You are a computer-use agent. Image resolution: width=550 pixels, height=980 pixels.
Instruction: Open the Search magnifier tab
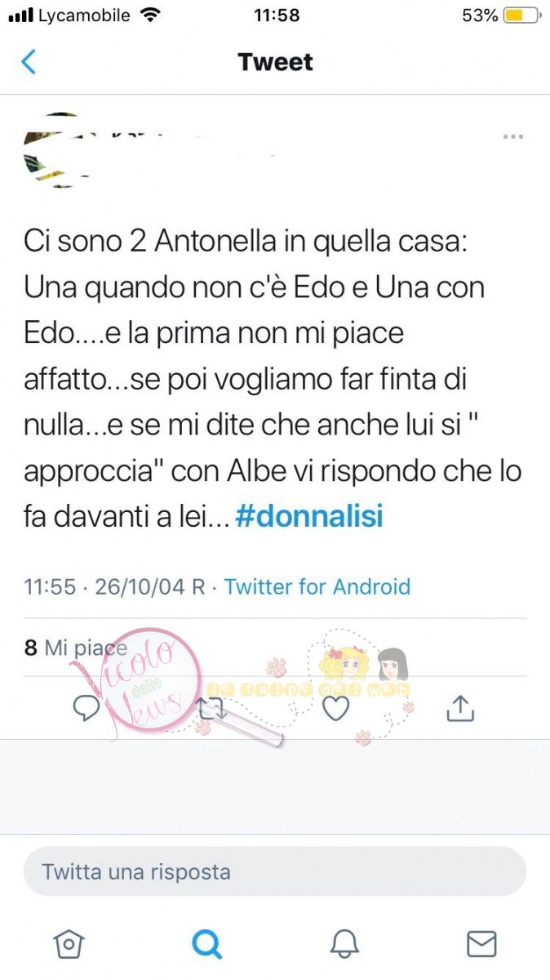point(206,944)
